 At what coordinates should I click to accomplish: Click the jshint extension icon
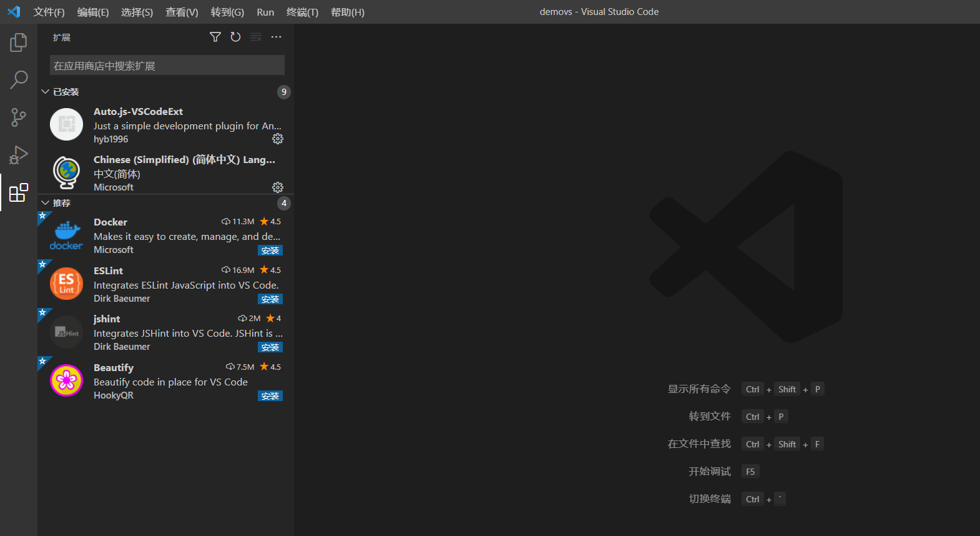coord(66,332)
